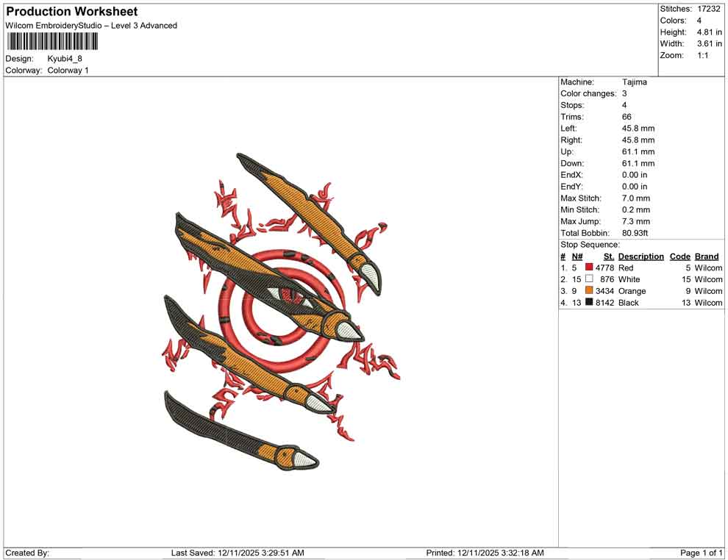This screenshot has width=728, height=560.
Task: Click the 'Description' column header
Action: point(641,256)
